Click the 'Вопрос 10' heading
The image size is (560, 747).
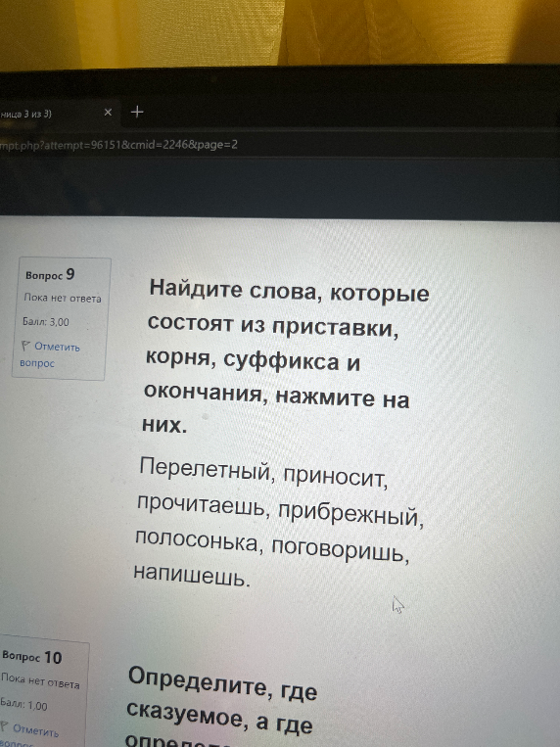(32, 657)
